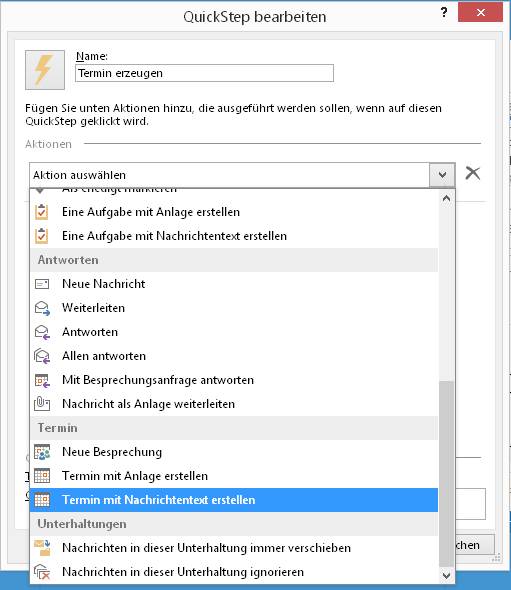Click the Neue Besprechung calendar people icon
Viewport: 511px width, 590px height.
(42, 452)
